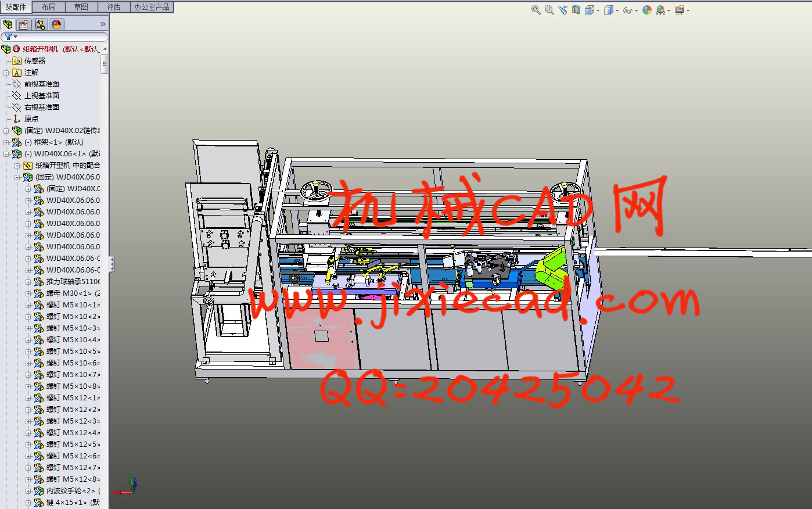Activate the Section View tool
Viewport: 812px width, 509px height.
[576, 10]
